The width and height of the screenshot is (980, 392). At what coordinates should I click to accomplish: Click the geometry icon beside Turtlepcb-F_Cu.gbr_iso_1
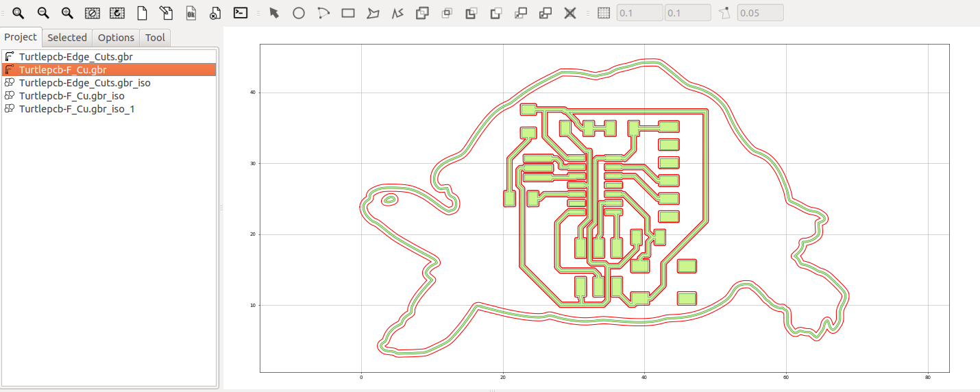point(10,109)
